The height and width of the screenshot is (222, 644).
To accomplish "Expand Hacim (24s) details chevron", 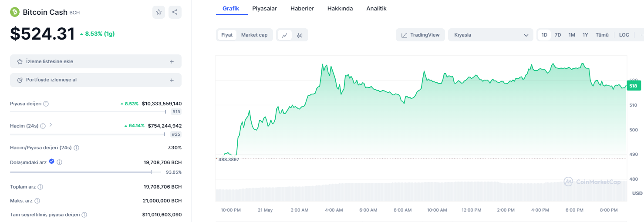I will (x=51, y=125).
